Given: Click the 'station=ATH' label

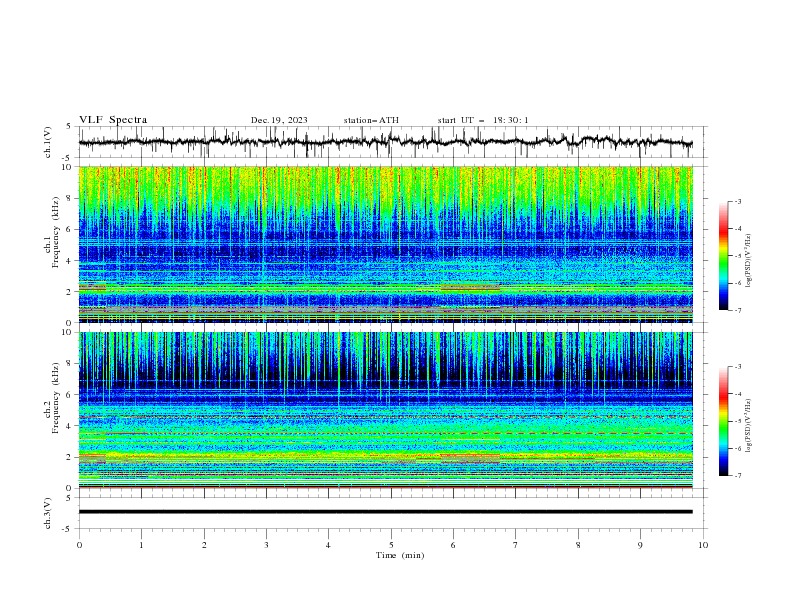Looking at the screenshot, I should (x=371, y=120).
